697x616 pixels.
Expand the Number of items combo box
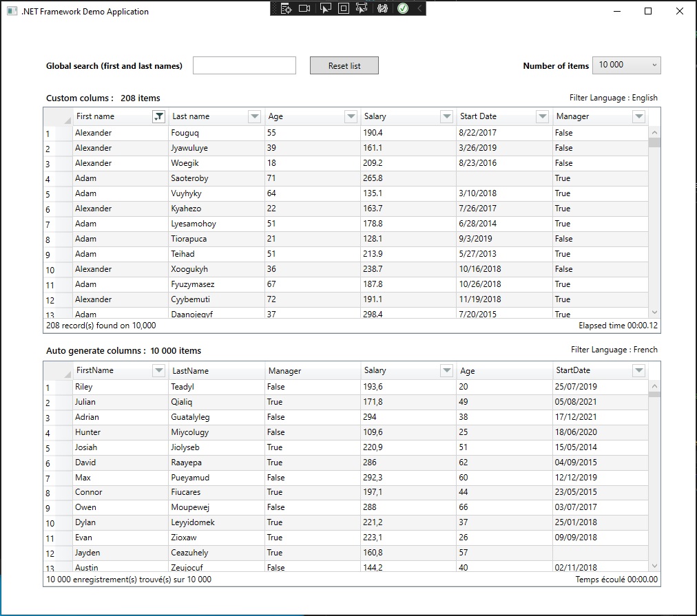627,65
